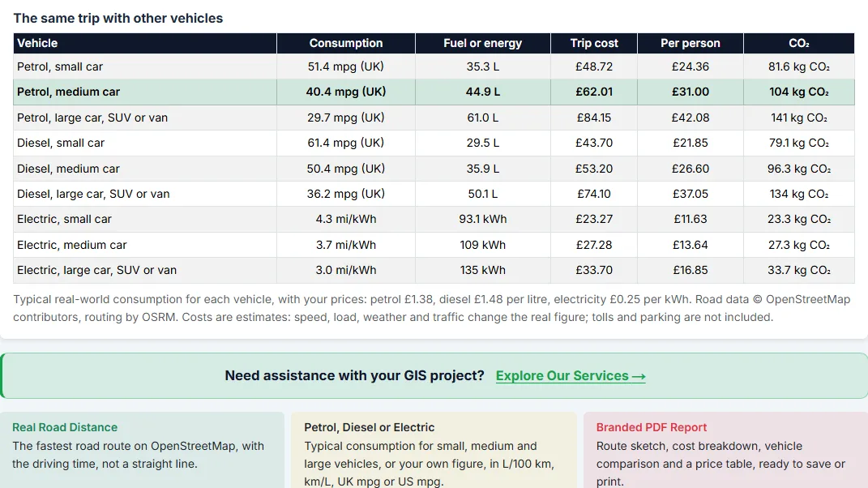Click the 35.3 L fuel cell
868x488 pixels.
point(483,66)
